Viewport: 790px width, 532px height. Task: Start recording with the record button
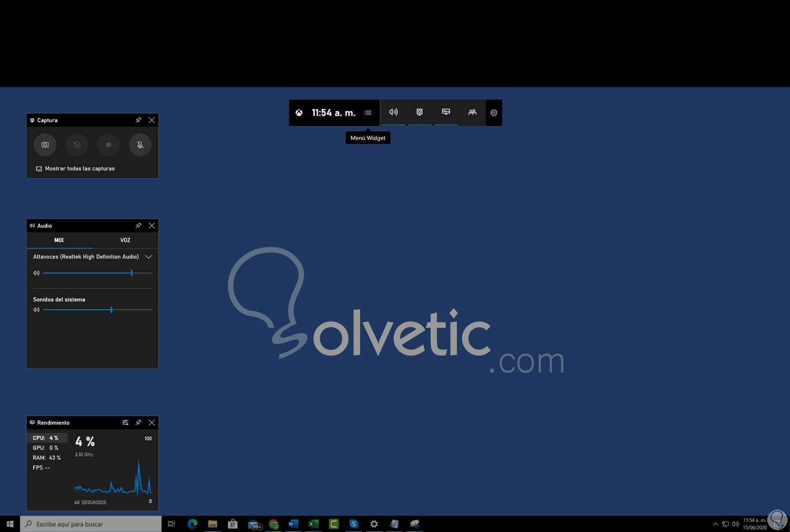(x=108, y=145)
